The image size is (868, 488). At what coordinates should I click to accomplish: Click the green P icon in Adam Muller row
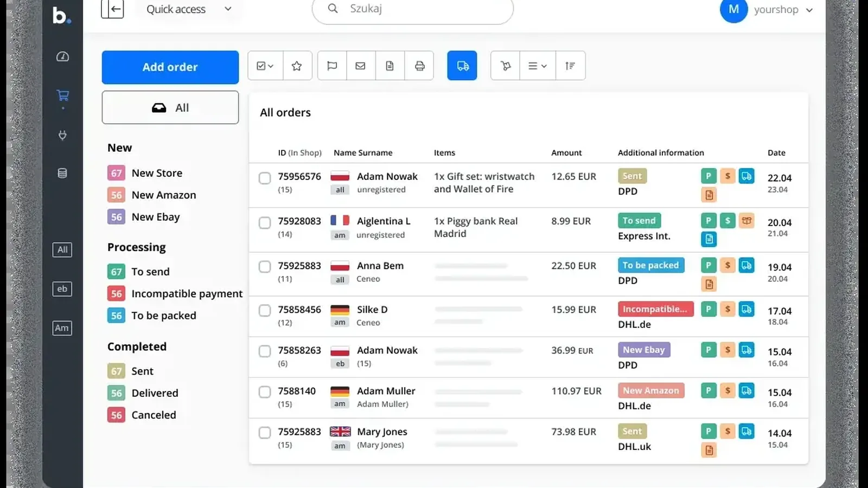[709, 390]
